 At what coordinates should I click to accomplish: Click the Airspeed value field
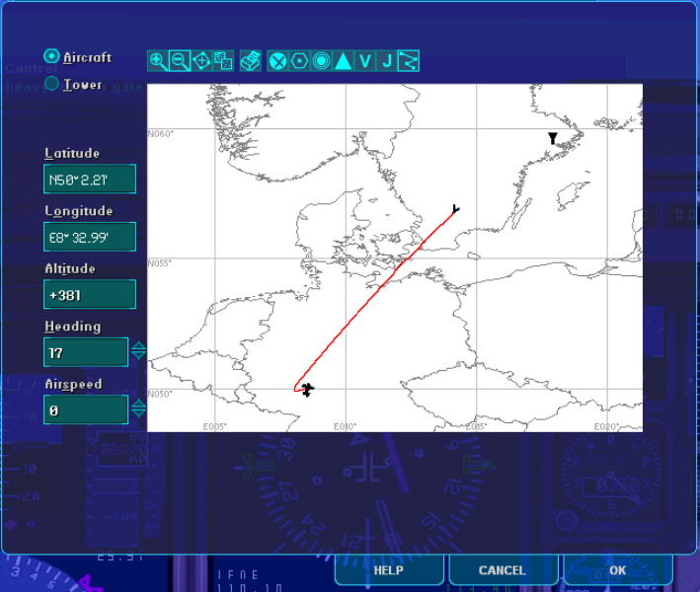click(86, 409)
